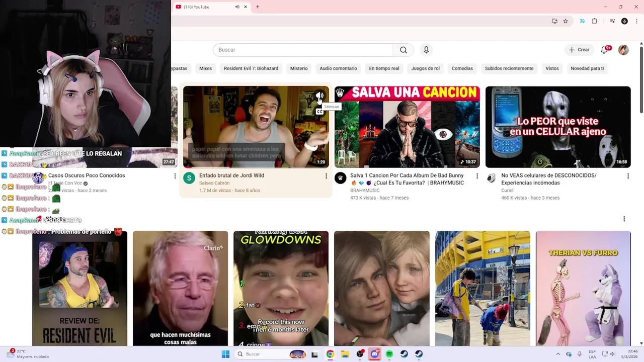This screenshot has height=362, width=644.
Task: Click the YouTube Buscar search field
Action: pyautogui.click(x=303, y=50)
